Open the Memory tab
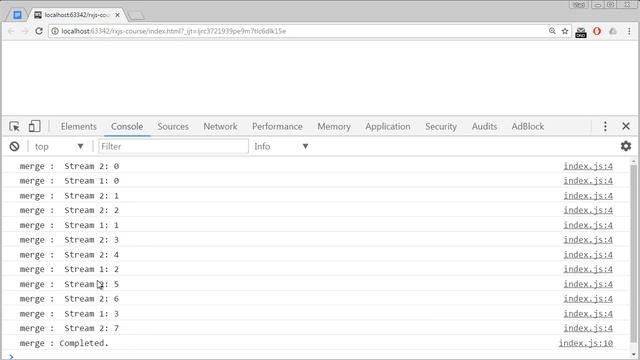 coord(334,127)
